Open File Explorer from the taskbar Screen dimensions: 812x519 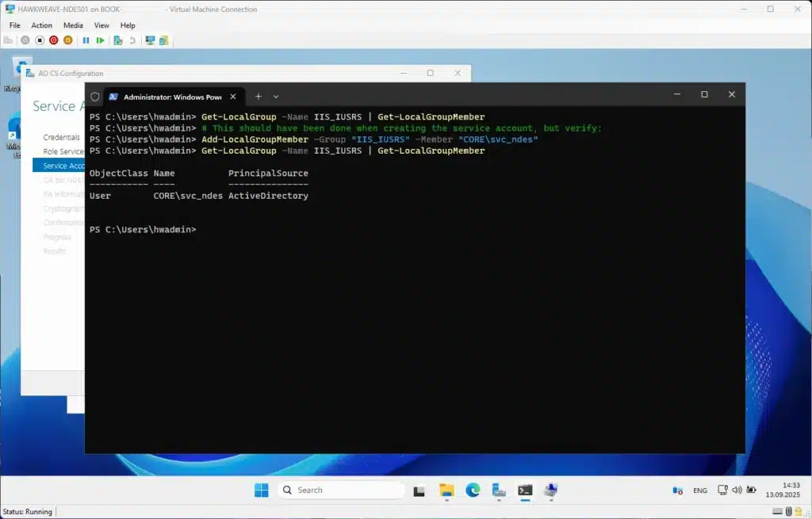click(x=446, y=490)
